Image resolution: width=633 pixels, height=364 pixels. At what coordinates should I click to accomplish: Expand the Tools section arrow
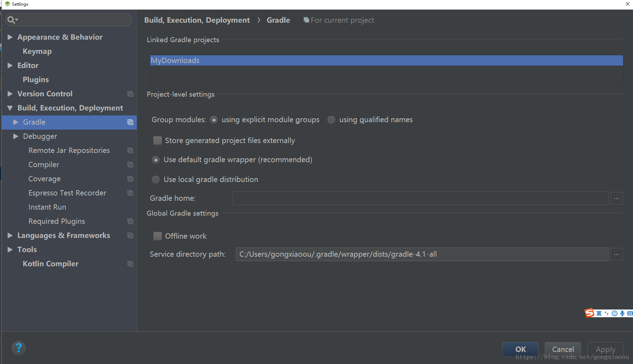point(10,250)
